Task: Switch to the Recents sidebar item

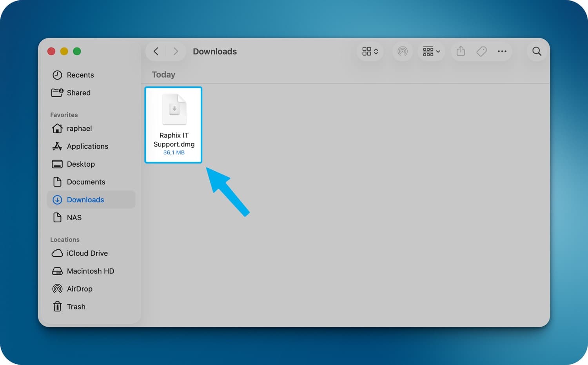Action: tap(80, 75)
